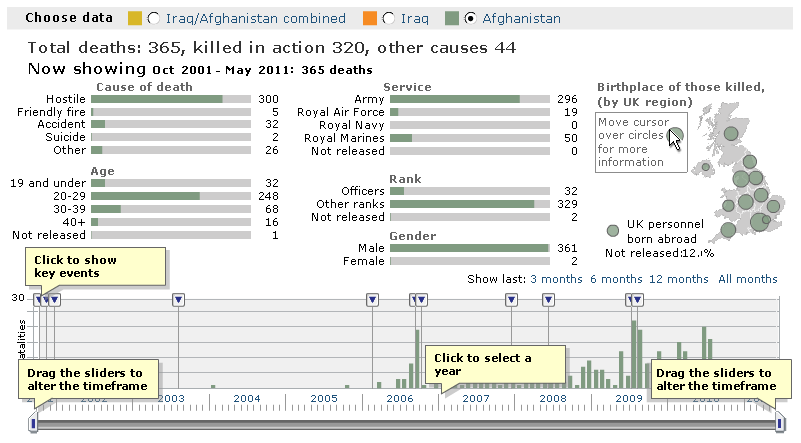Image resolution: width=801 pixels, height=443 pixels.
Task: Click the 'Female' gender label
Action: pos(364,261)
